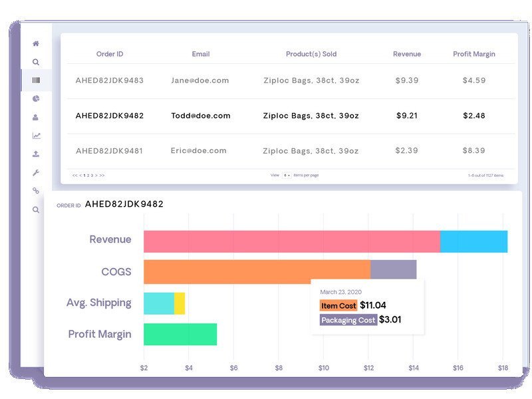
Task: Select order row AHED82JDK9483
Action: click(x=109, y=80)
